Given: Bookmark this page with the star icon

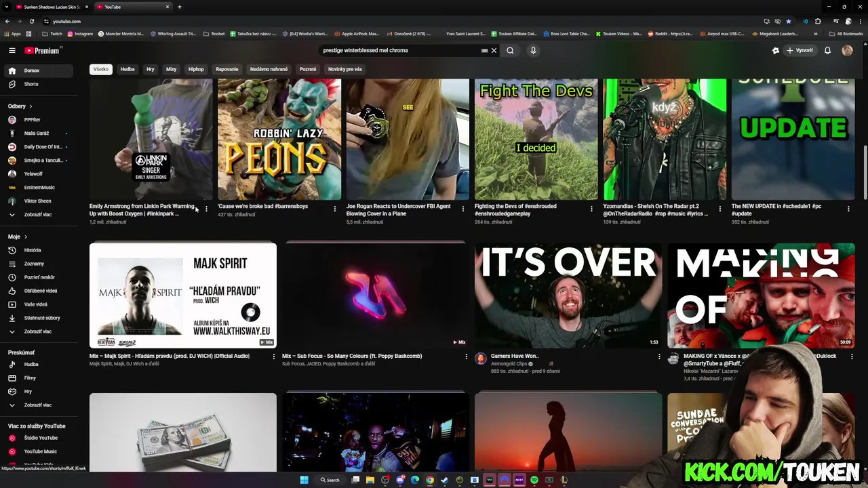Looking at the screenshot, I should pos(789,21).
